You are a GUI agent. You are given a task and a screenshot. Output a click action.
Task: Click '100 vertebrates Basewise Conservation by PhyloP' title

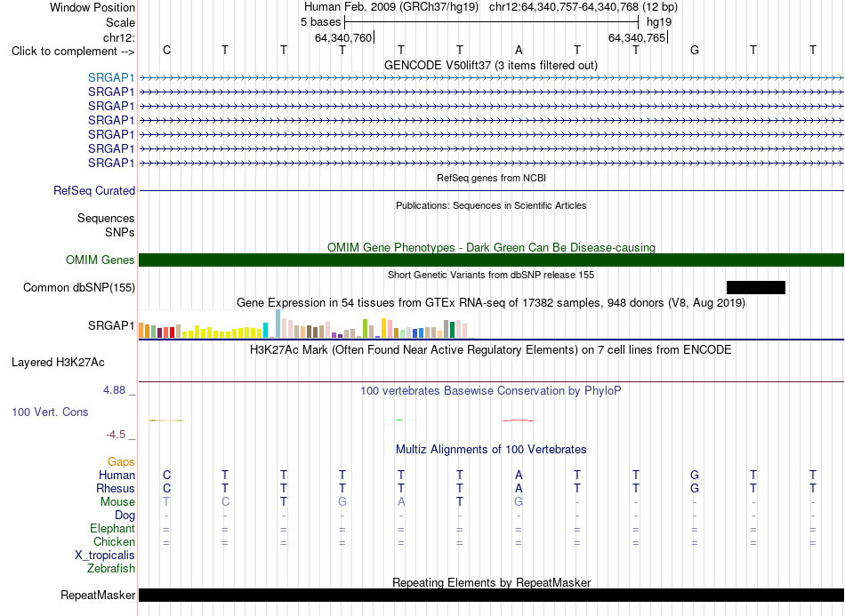[490, 391]
